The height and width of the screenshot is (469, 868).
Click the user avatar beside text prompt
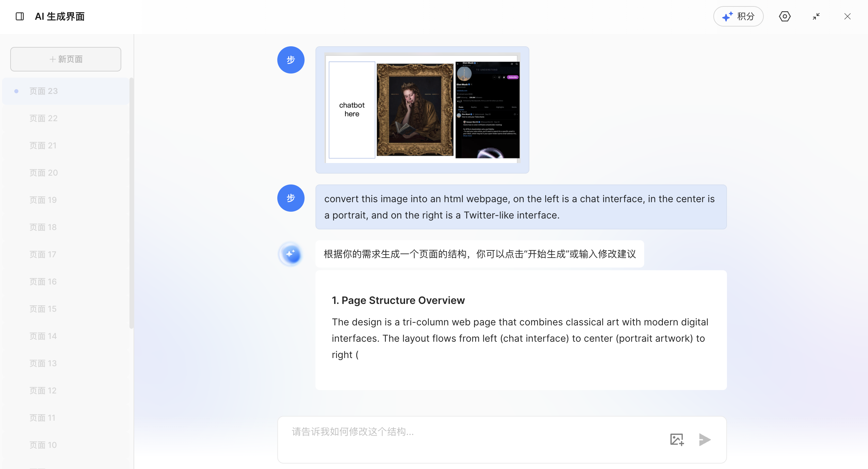tap(291, 198)
